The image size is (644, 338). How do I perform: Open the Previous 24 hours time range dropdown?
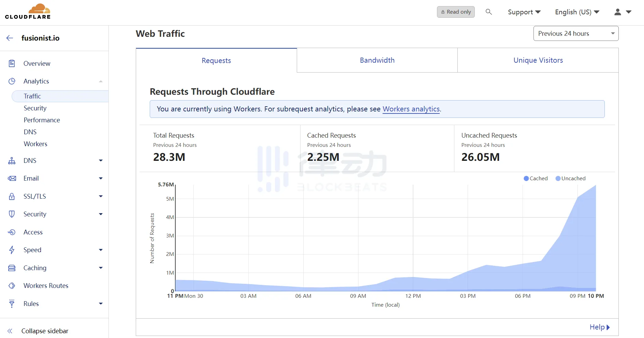tap(576, 33)
